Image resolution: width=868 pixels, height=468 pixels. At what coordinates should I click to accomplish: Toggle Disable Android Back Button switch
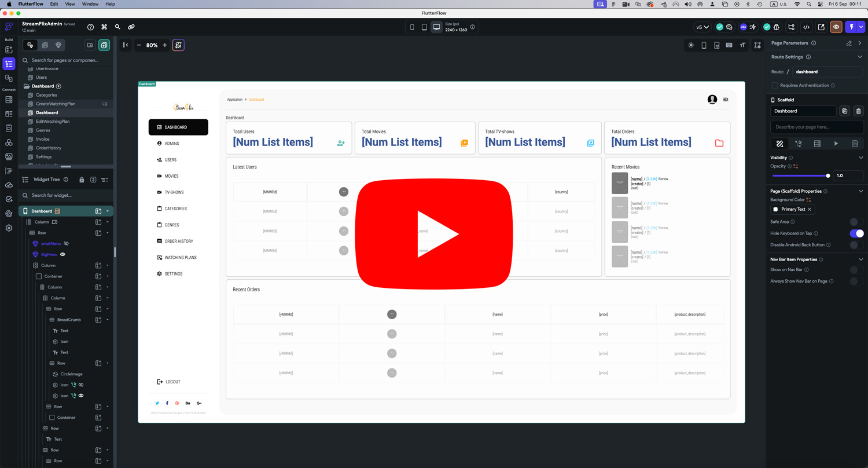click(x=856, y=245)
